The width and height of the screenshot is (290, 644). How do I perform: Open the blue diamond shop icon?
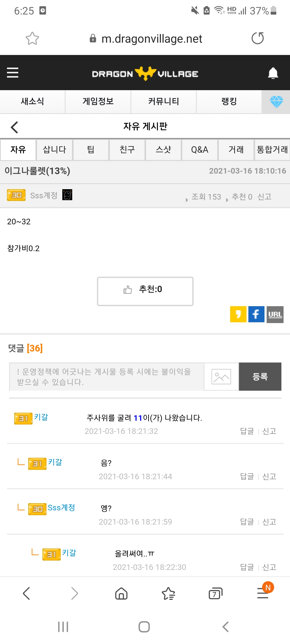276,102
